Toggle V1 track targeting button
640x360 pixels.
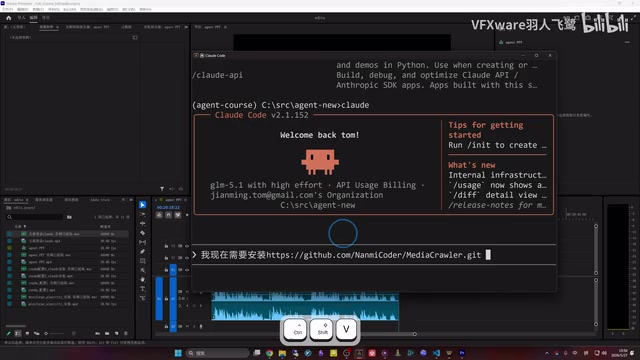173,270
